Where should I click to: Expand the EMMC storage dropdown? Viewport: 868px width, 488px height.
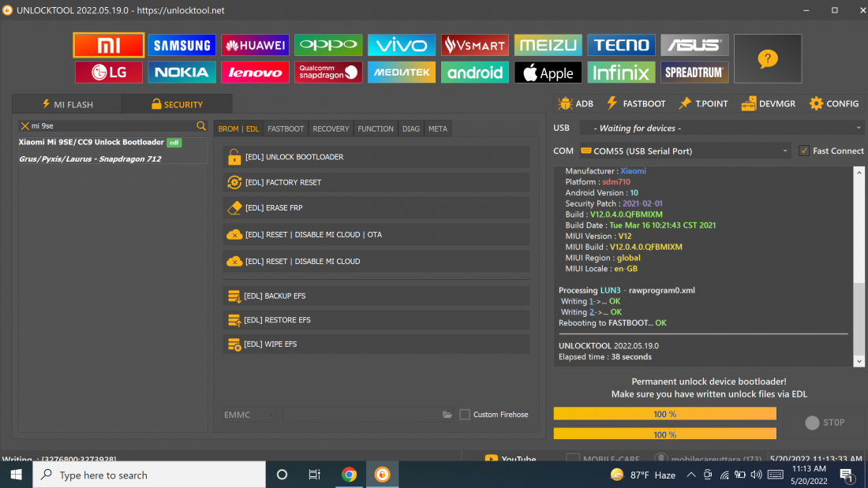pyautogui.click(x=249, y=415)
